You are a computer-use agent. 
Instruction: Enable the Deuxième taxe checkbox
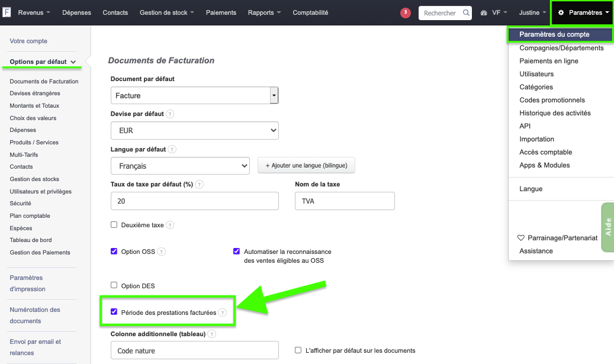pyautogui.click(x=114, y=225)
